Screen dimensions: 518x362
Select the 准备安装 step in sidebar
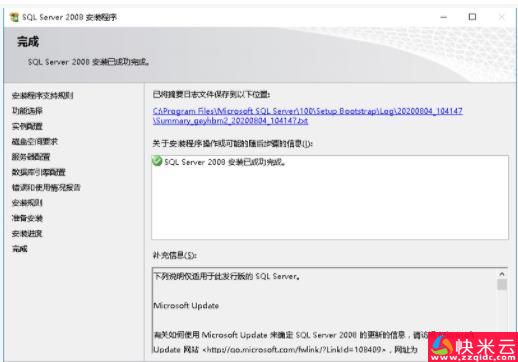coord(27,218)
